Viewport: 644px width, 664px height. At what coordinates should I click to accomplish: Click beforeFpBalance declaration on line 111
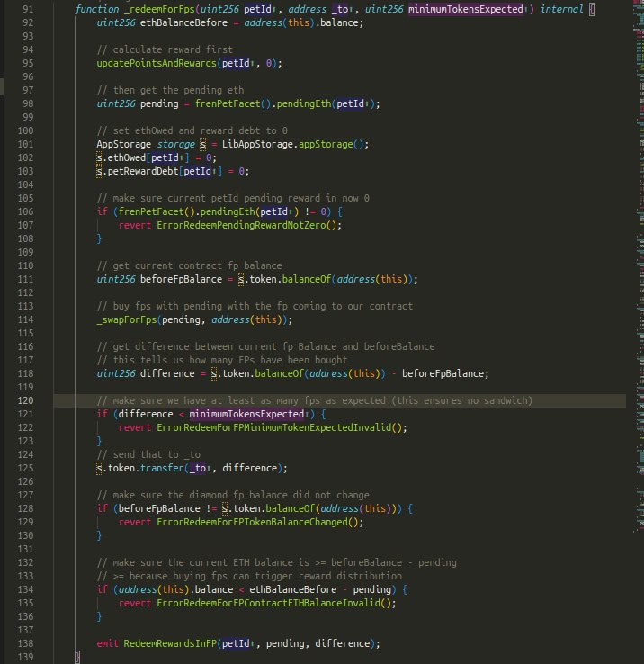tap(181, 279)
